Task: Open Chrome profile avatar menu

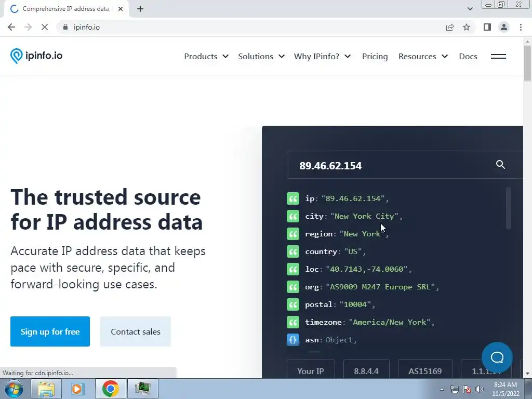Action: (504, 27)
